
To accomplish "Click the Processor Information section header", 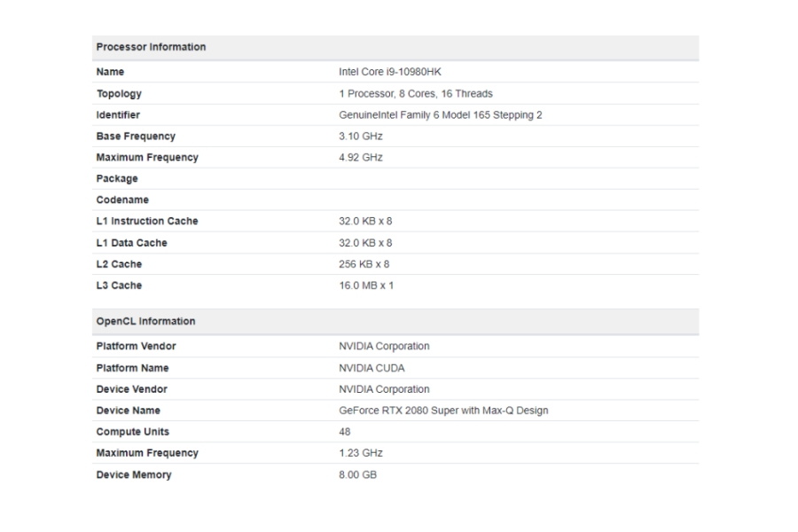I will click(x=151, y=47).
